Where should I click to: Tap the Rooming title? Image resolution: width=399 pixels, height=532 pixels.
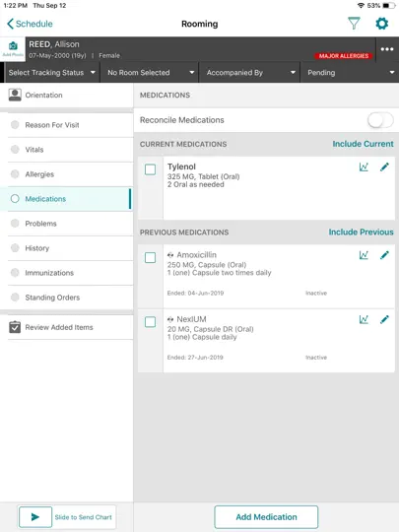point(199,24)
